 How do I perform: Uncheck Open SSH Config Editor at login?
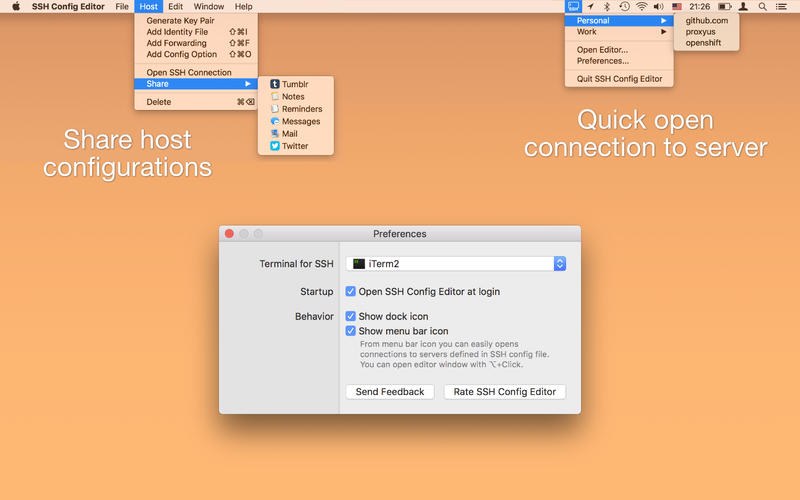[x=351, y=291]
